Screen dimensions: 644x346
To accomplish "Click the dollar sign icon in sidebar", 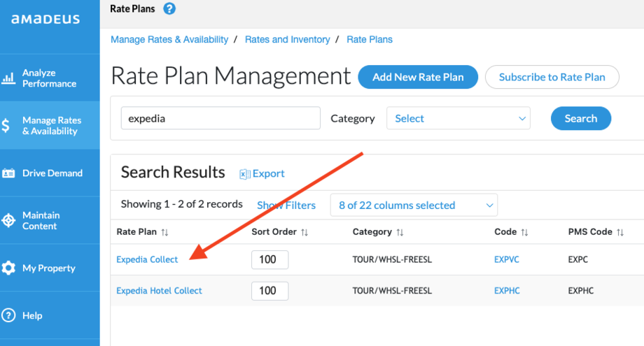I will pyautogui.click(x=6, y=125).
